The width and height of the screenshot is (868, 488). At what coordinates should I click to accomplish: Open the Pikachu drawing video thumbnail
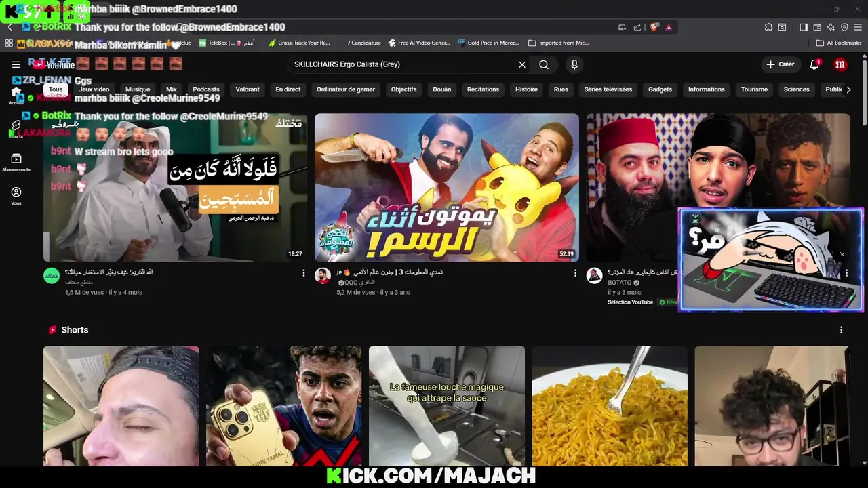pos(447,188)
